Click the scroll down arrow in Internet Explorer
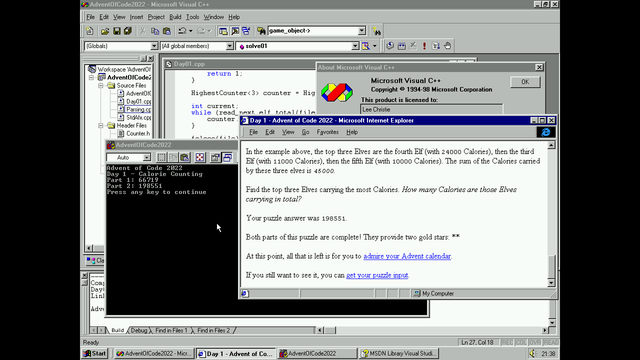 (x=551, y=282)
